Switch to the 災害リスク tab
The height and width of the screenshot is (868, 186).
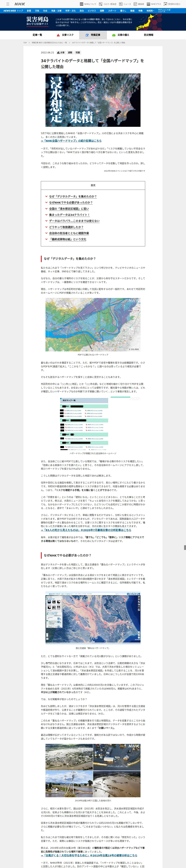coord(65,35)
